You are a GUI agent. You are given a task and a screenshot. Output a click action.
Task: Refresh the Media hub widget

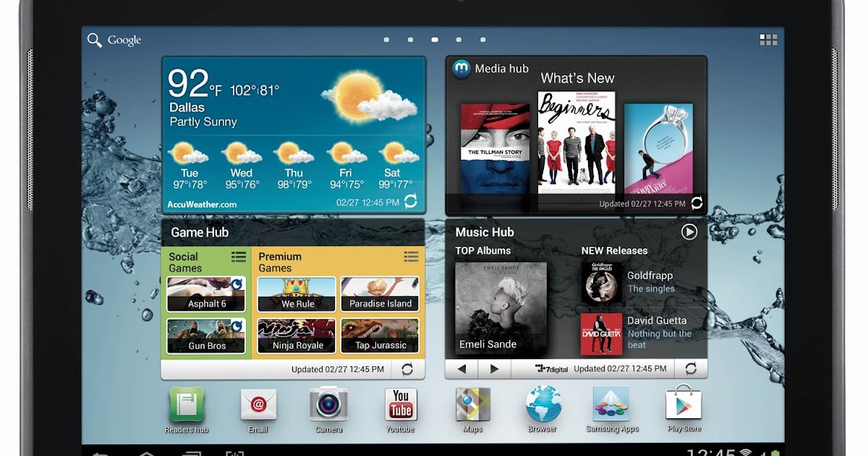[x=697, y=203]
